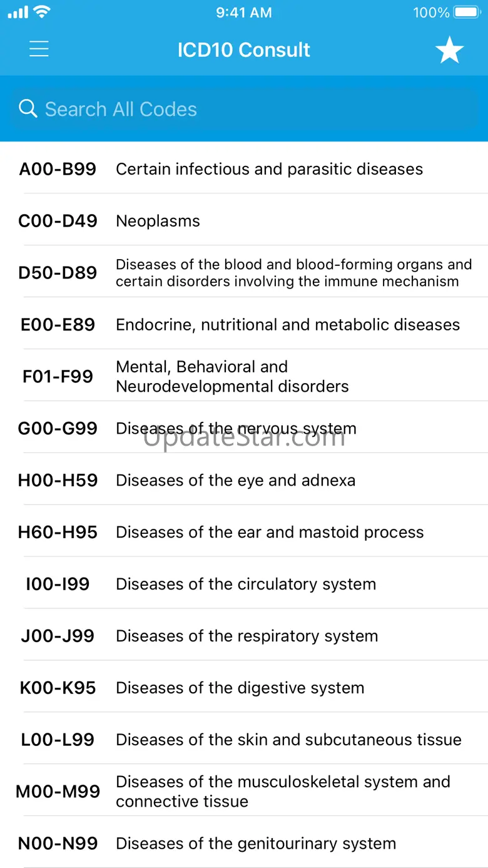The image size is (488, 868).
Task: Tap the battery indicator in status bar
Action: point(467,13)
